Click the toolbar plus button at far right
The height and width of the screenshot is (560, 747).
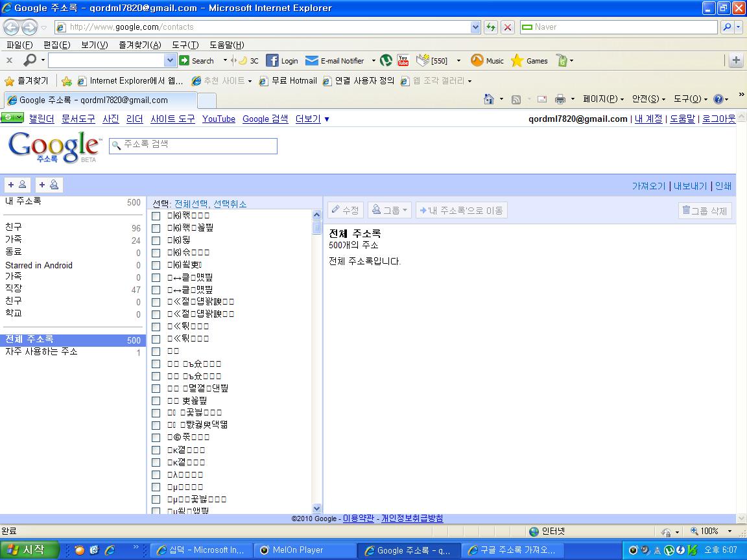tap(736, 60)
